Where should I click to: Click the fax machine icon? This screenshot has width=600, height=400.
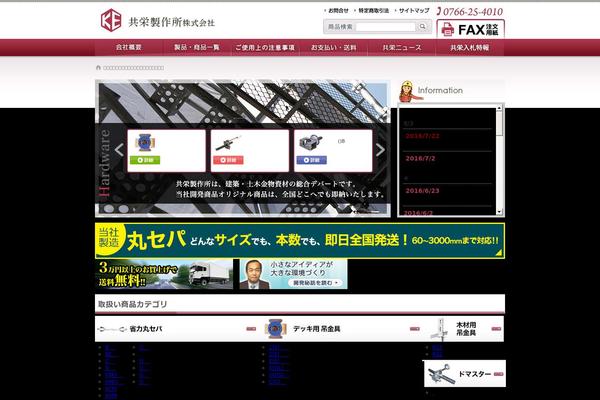[448, 29]
